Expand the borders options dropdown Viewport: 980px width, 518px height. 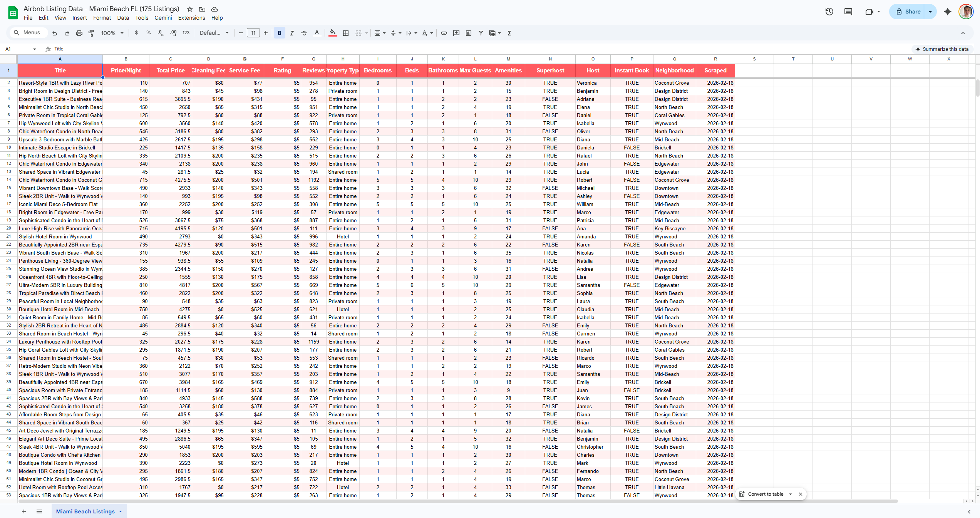tap(345, 33)
